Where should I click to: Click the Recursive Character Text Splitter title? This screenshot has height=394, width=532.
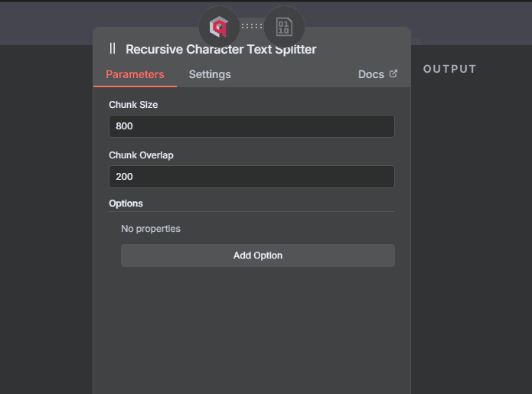pyautogui.click(x=221, y=49)
